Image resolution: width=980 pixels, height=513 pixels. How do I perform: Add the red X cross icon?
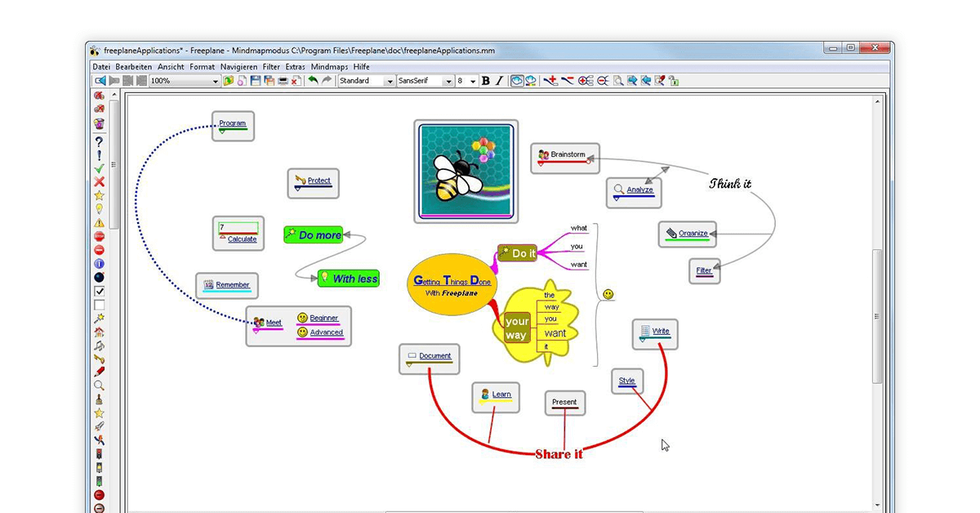coord(99,182)
